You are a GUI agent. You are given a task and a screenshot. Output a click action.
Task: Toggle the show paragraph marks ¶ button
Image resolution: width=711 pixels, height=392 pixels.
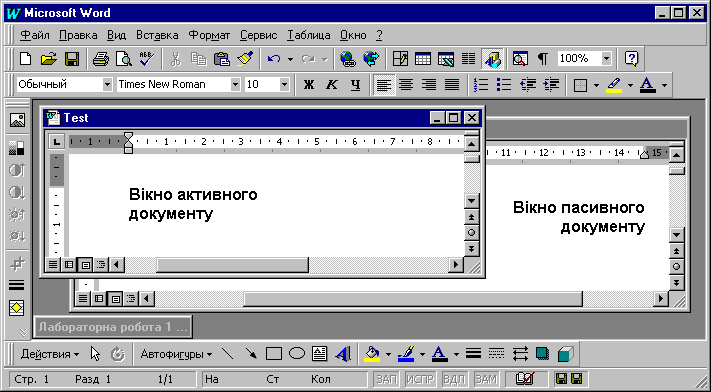[542, 59]
